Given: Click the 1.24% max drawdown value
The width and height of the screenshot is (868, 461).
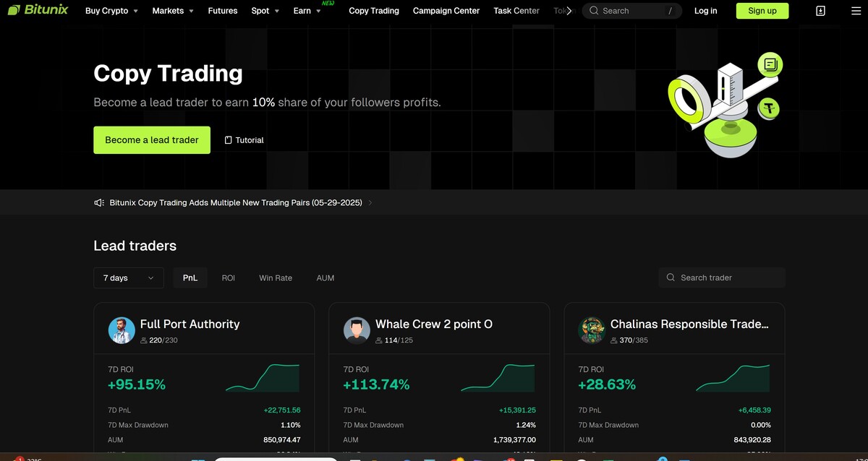Looking at the screenshot, I should coord(526,426).
